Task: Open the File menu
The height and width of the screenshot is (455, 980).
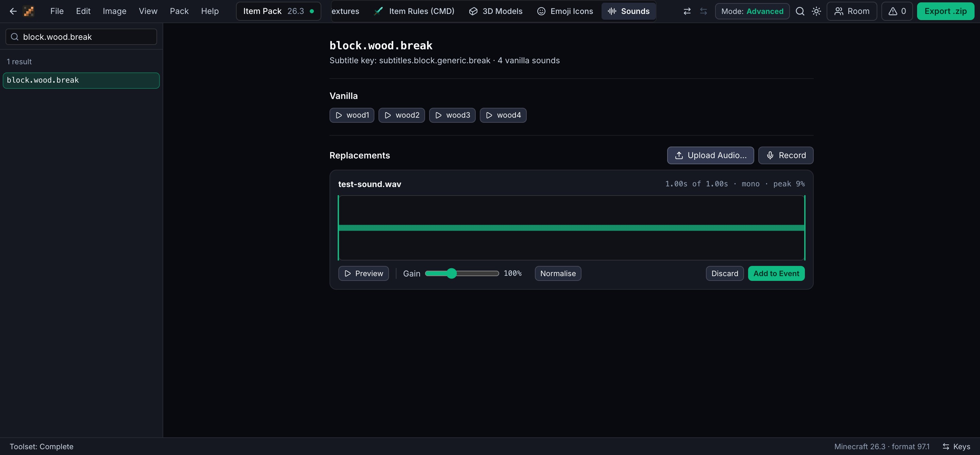Action: pos(57,12)
